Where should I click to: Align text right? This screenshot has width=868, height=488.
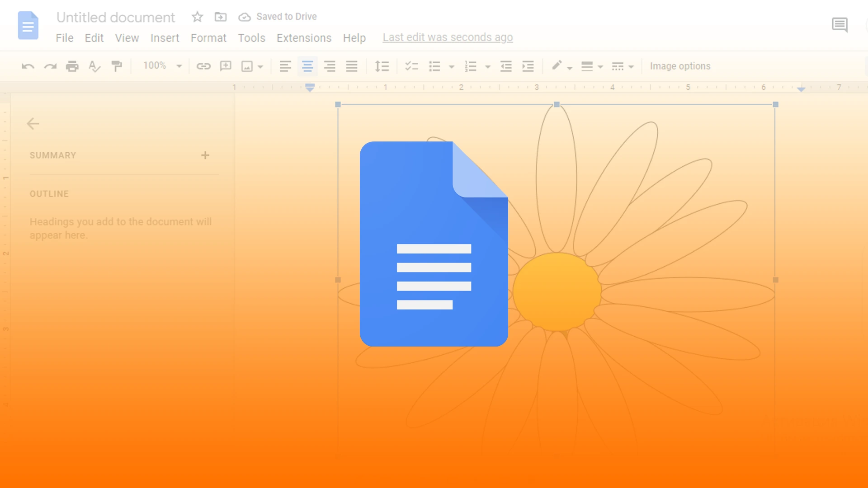point(330,66)
